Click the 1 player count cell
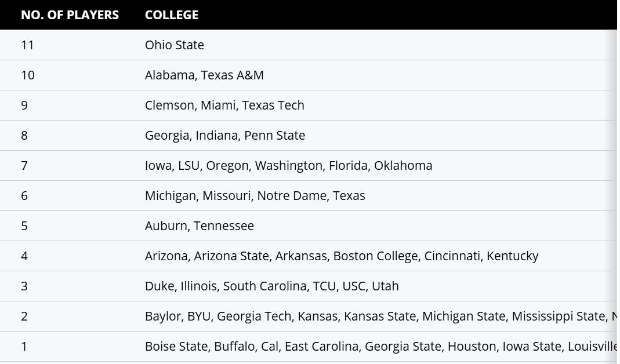This screenshot has height=364, width=620. [24, 347]
